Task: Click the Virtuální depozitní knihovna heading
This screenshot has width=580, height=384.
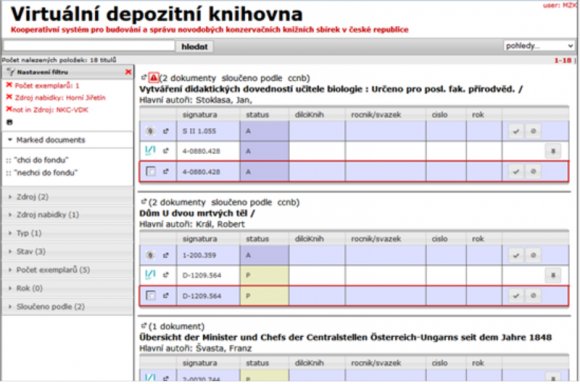Action: (157, 15)
